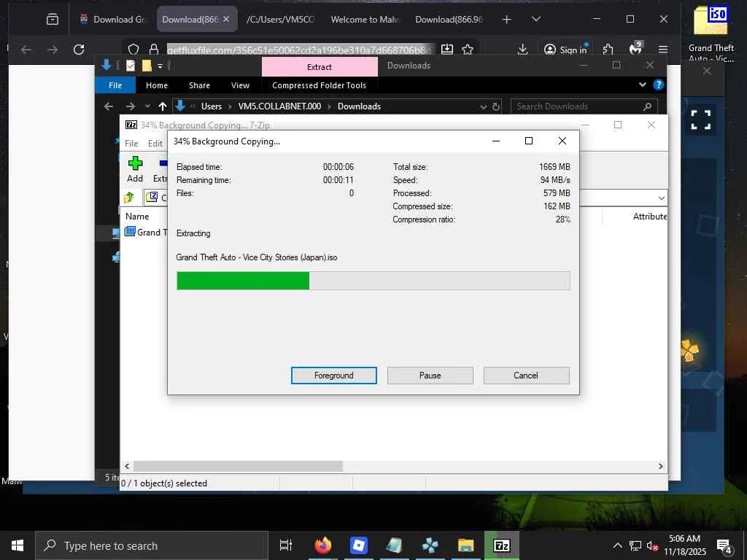The height and width of the screenshot is (560, 747).
Task: Expand the Explorer ribbon chevron
Action: click(x=642, y=85)
